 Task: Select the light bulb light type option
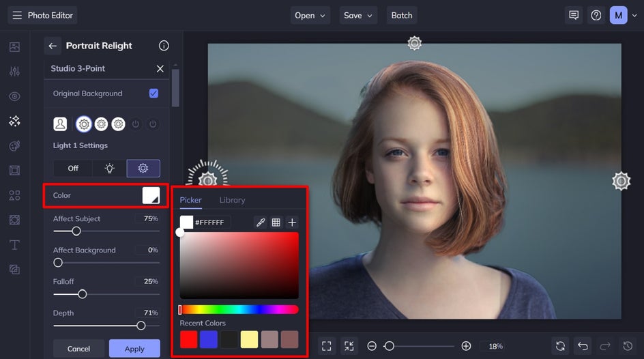pos(108,168)
